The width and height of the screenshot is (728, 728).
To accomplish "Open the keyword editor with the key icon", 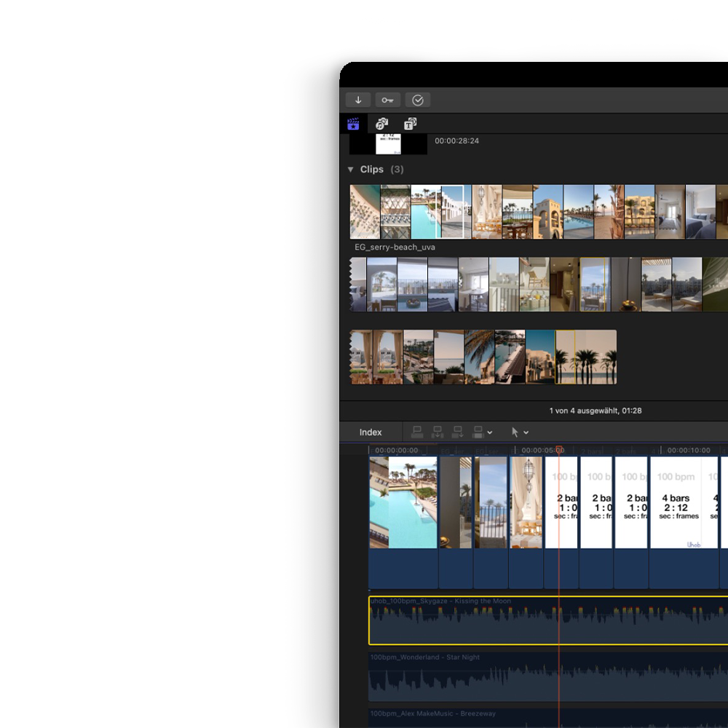I will coord(388,100).
